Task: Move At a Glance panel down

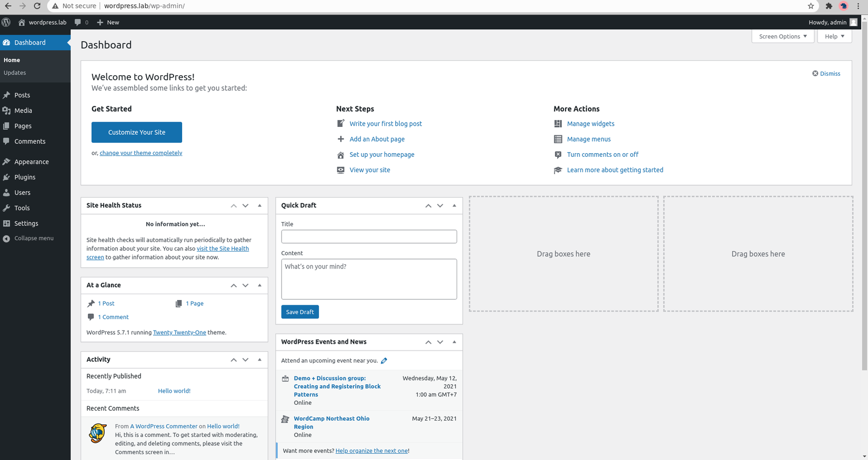Action: (245, 285)
